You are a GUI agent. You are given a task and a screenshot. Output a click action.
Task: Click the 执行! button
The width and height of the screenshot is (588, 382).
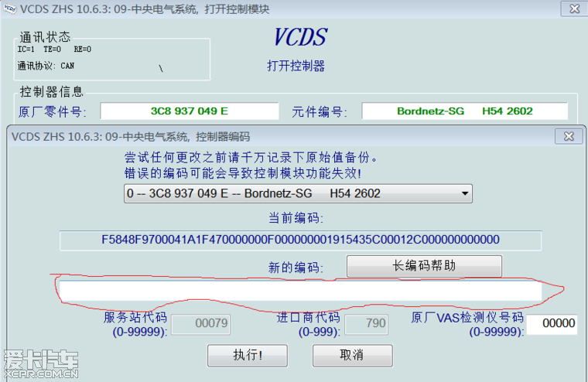248,355
